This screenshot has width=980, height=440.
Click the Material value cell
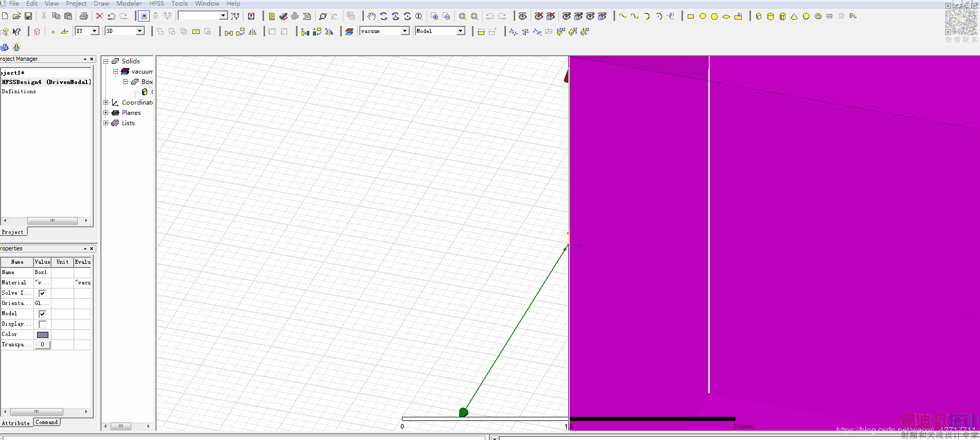click(x=42, y=283)
